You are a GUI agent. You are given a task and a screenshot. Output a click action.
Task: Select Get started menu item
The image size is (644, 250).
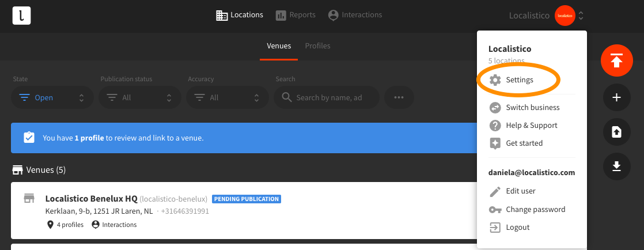click(516, 143)
